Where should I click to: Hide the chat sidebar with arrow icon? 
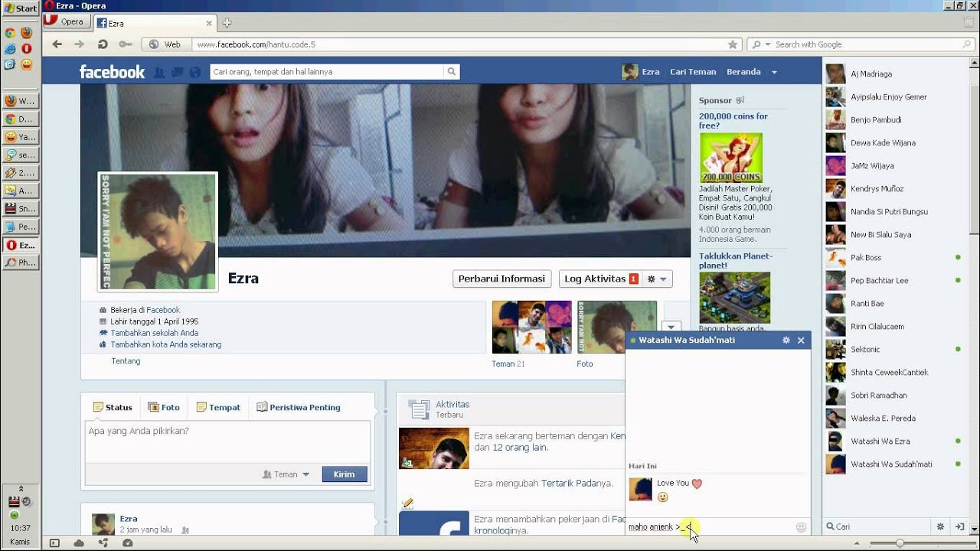(959, 527)
